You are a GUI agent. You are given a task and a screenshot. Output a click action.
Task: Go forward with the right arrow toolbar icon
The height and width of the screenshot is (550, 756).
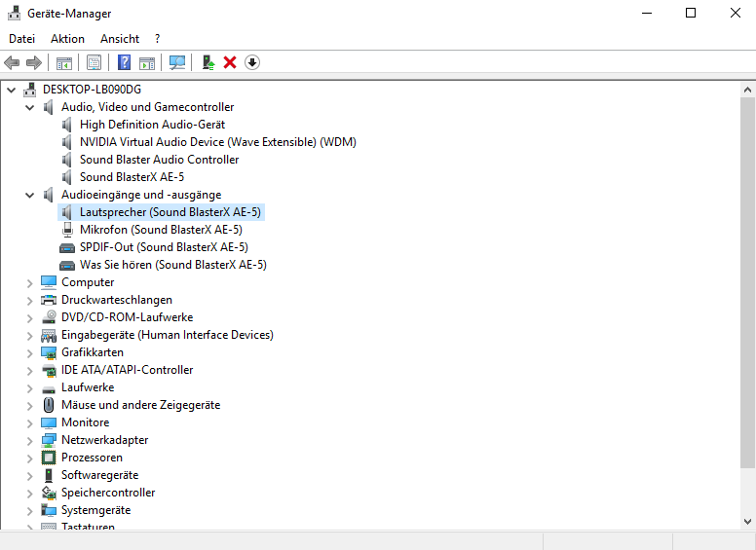tap(34, 62)
